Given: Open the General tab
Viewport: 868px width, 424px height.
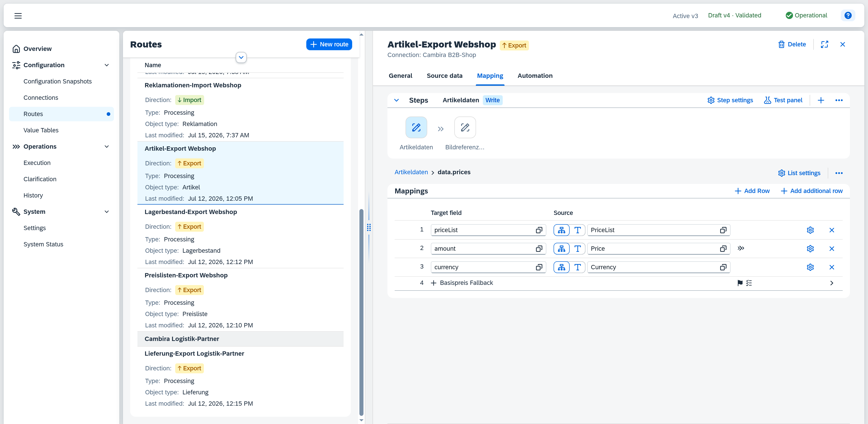Looking at the screenshot, I should 400,76.
